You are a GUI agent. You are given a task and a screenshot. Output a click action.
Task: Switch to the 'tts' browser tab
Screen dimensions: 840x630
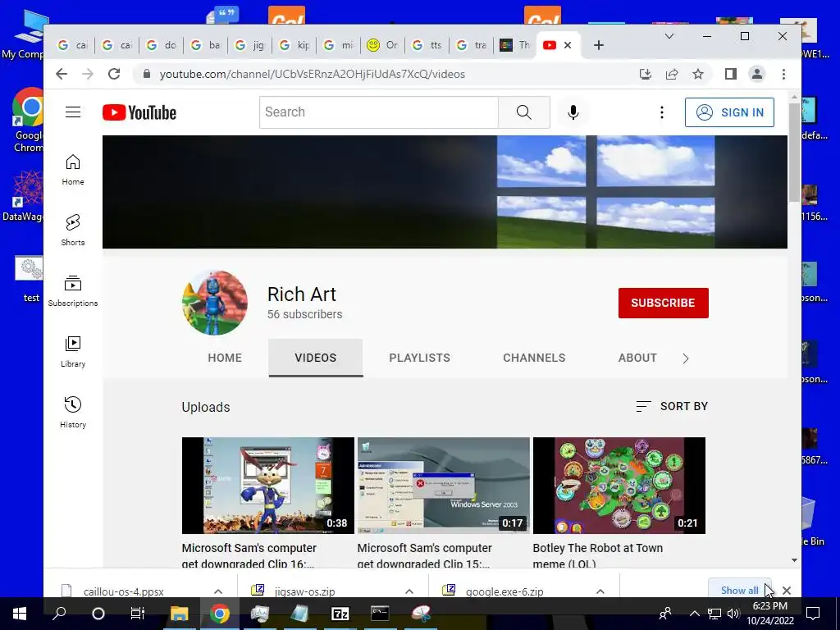pyautogui.click(x=427, y=45)
